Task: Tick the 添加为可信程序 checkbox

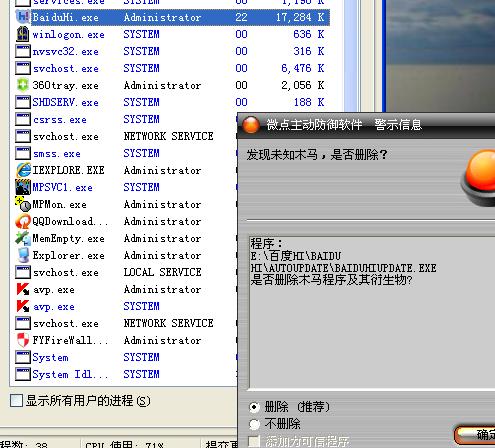Action: pyautogui.click(x=254, y=441)
